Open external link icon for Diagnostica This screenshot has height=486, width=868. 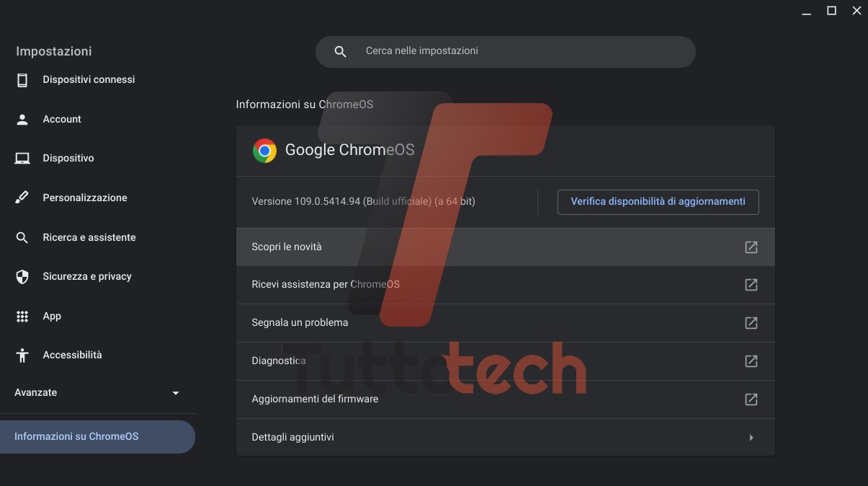coord(751,361)
